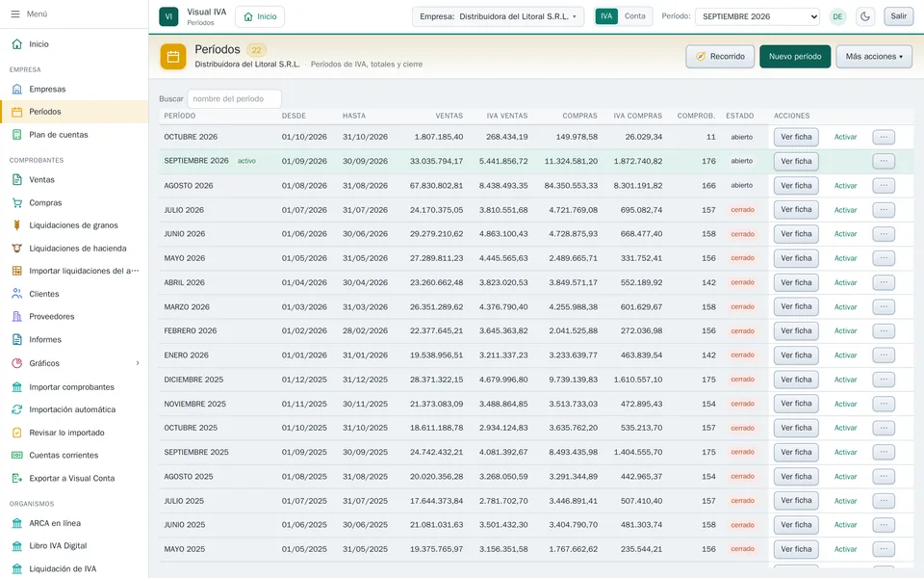Click the Importación automática sync icon
Viewport: 924px width, 578px height.
pos(17,409)
